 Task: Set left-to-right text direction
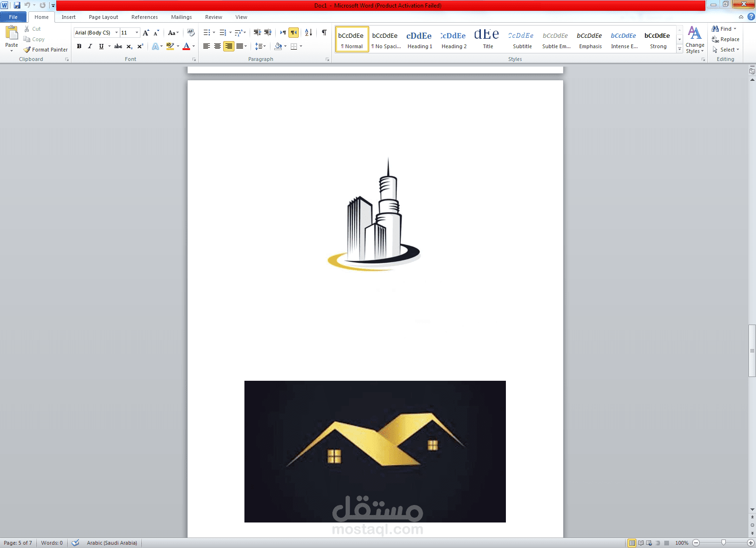[283, 33]
